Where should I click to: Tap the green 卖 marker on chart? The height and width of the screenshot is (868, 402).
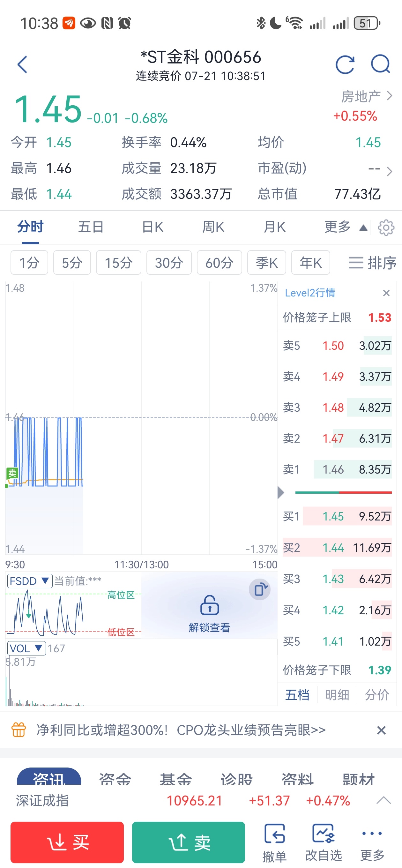pyautogui.click(x=12, y=474)
